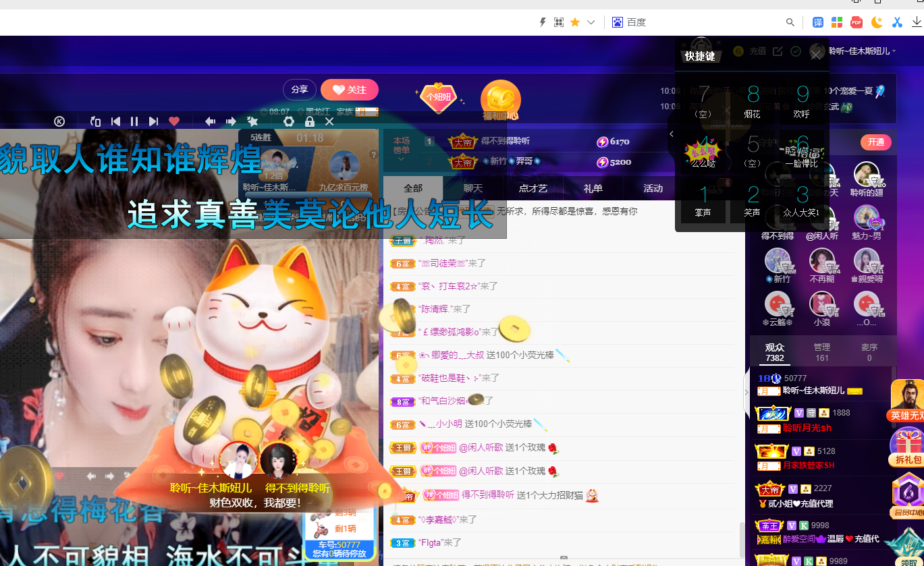Screen dimensions: 924x566
Task: Click the right arrow icon in player toolbar
Action: coord(231,121)
